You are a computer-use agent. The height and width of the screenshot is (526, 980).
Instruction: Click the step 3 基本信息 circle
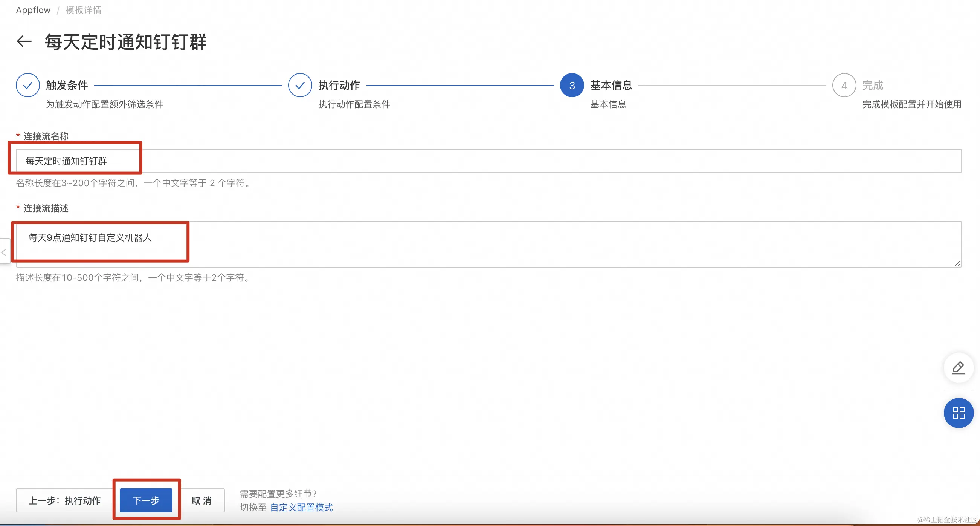coord(572,85)
